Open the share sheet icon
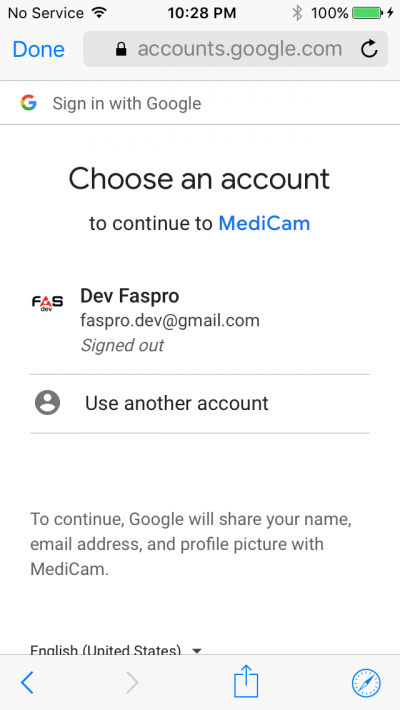This screenshot has width=400, height=710. coord(246,681)
